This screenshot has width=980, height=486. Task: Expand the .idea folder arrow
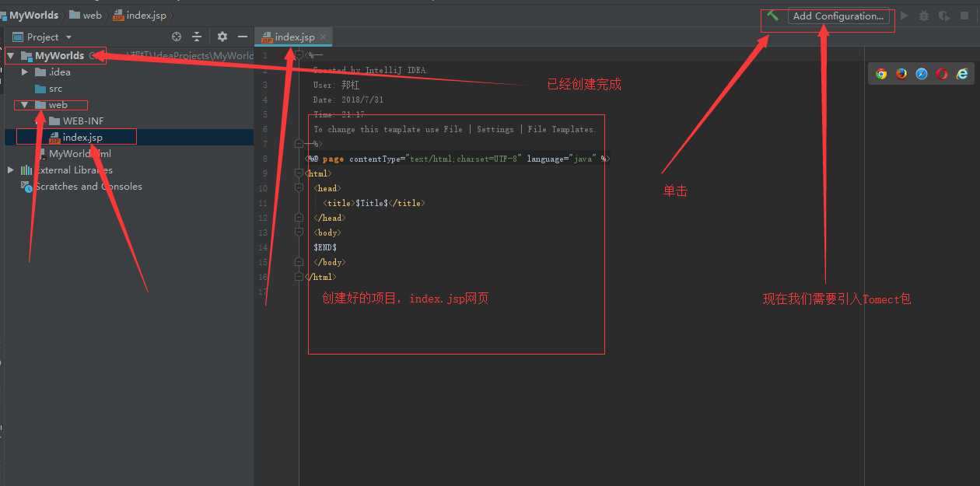(25, 72)
